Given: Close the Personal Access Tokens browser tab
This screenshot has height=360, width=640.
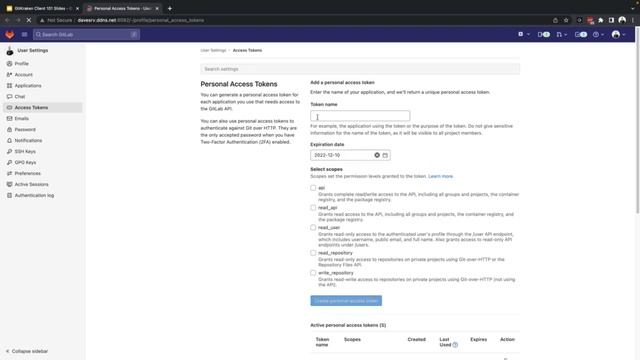Looking at the screenshot, I should (x=157, y=8).
